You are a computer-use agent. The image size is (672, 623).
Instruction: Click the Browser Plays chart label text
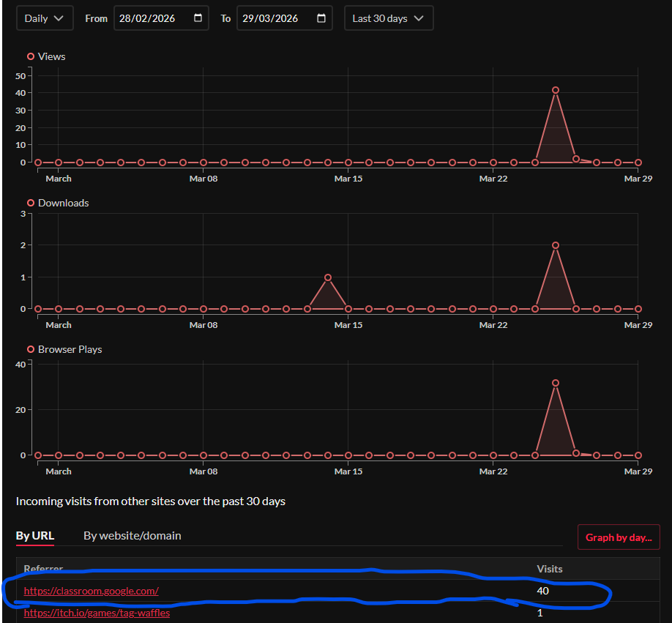[x=70, y=350]
